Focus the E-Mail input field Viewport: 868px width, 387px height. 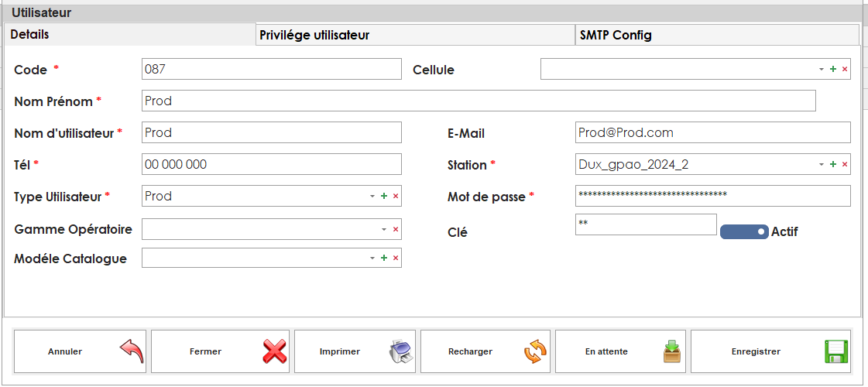[x=712, y=133]
